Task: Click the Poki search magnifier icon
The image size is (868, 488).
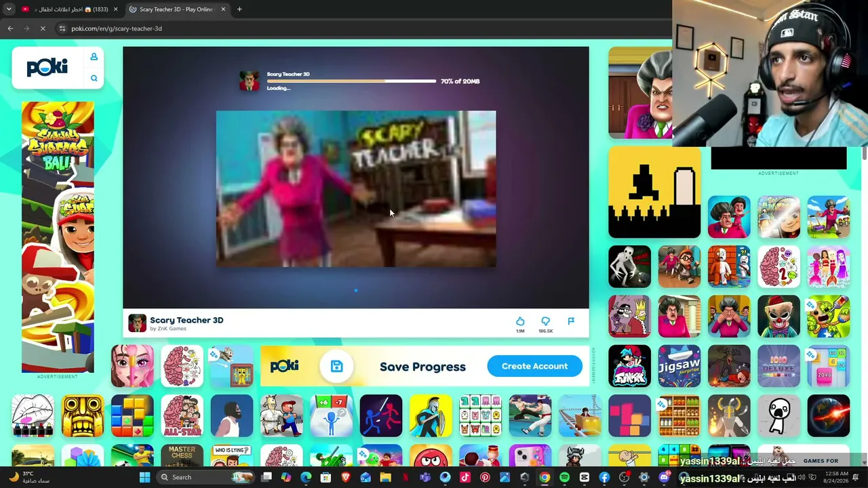Action: tap(94, 79)
